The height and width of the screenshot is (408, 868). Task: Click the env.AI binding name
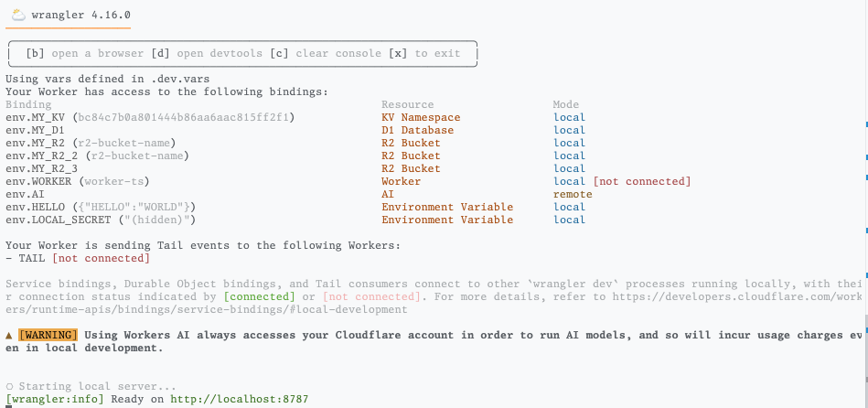pyautogui.click(x=25, y=194)
